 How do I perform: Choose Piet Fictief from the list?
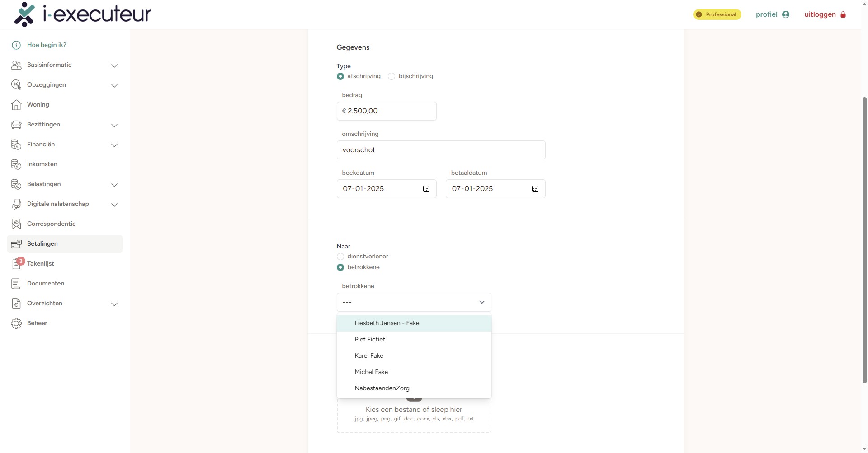click(370, 340)
